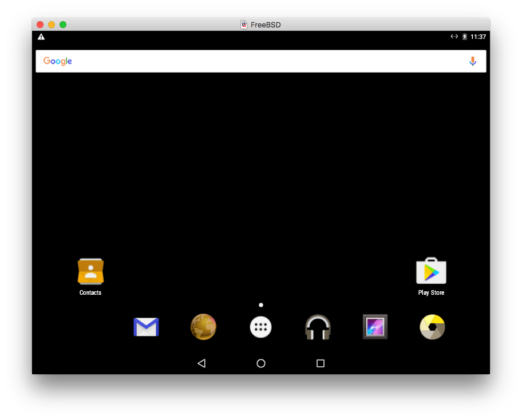Open the Gallery picture-frame app
This screenshot has height=420, width=522.
pos(375,327)
